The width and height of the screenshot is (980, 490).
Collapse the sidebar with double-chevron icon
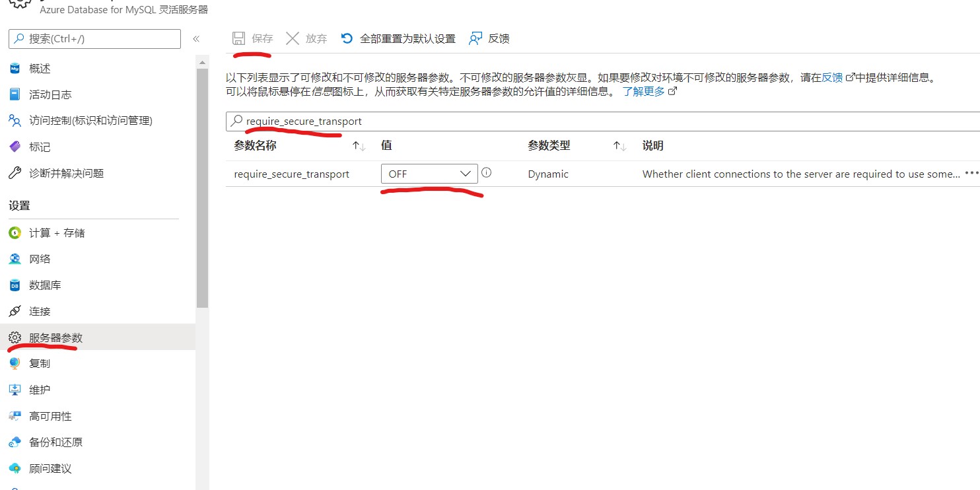196,39
